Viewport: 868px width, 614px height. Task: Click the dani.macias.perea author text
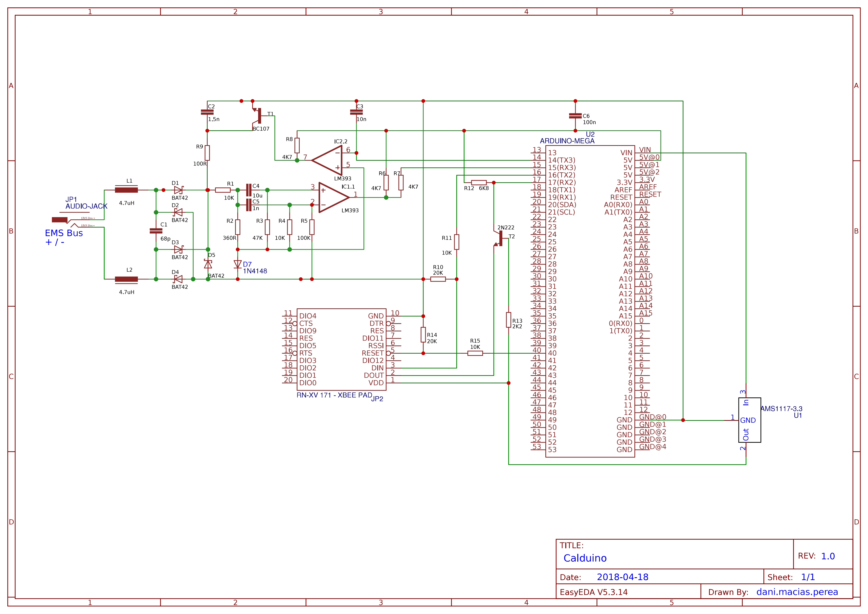coord(796,592)
